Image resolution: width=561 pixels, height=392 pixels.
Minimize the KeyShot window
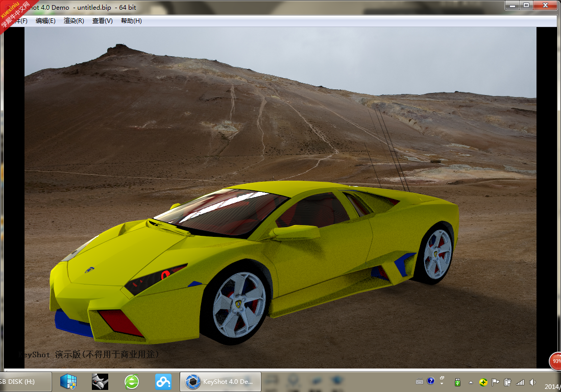click(513, 5)
